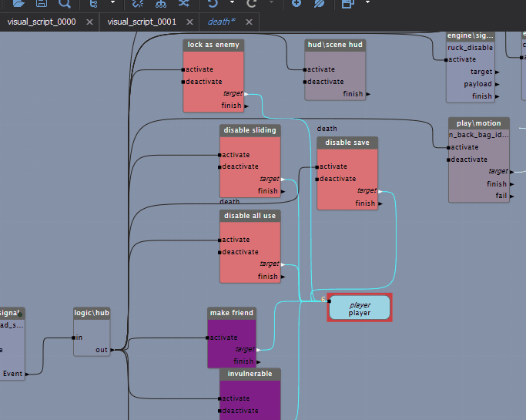Screen dimensions: 526x420
Task: Click the open folder toolbar icon
Action: 18,3
